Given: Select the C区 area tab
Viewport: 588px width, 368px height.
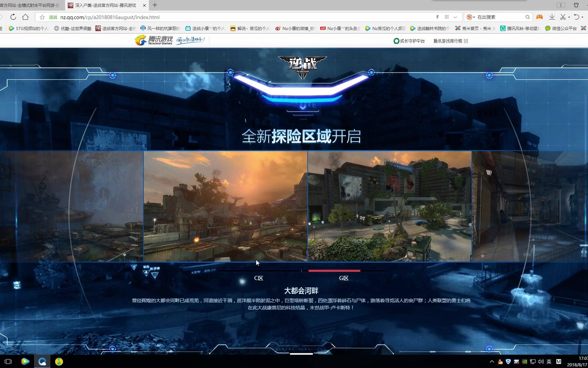Looking at the screenshot, I should (259, 278).
